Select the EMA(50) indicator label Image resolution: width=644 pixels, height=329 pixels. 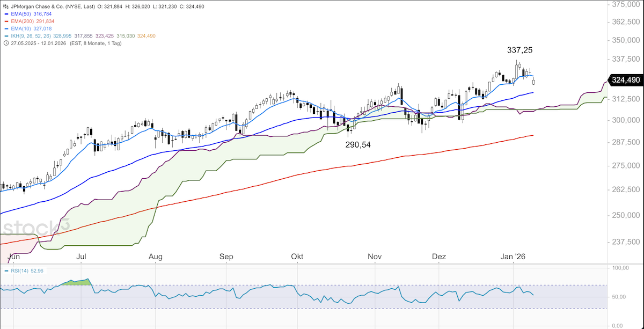click(21, 13)
